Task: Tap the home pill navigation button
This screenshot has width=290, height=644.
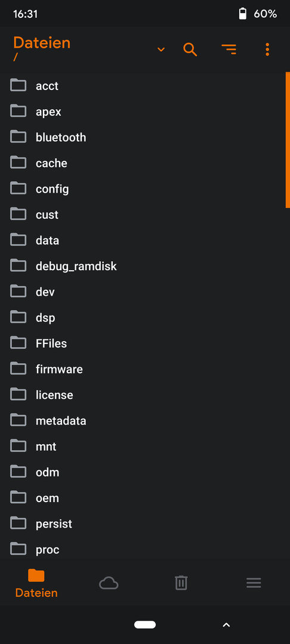Action: tap(145, 625)
